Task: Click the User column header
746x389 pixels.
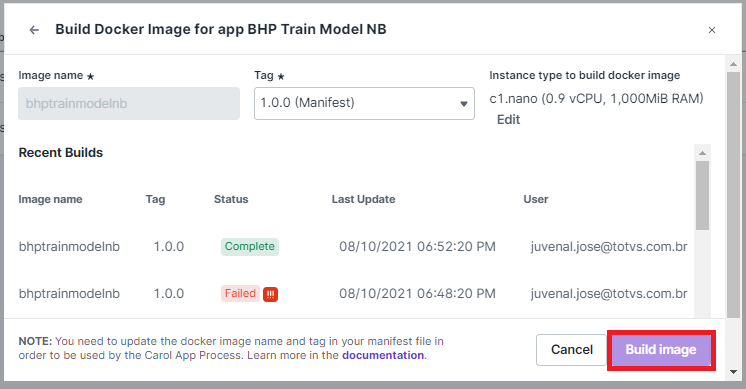Action: 536,199
